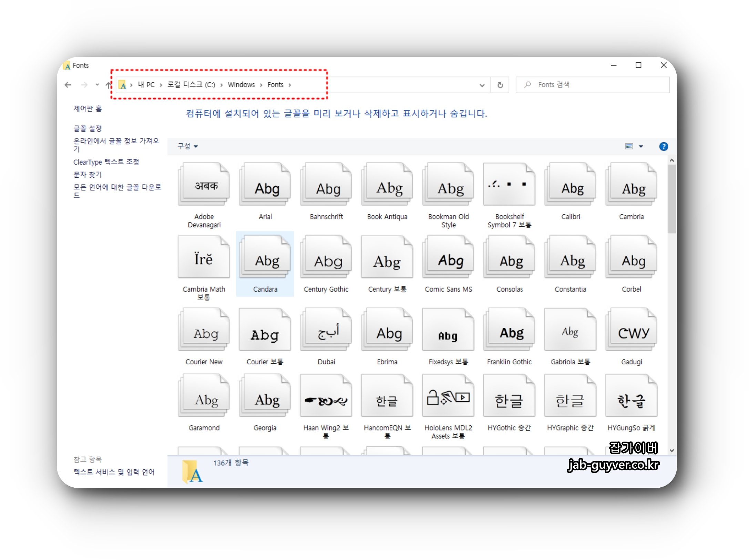The height and width of the screenshot is (560, 749).
Task: Open the 구성 organize dropdown
Action: (x=187, y=146)
